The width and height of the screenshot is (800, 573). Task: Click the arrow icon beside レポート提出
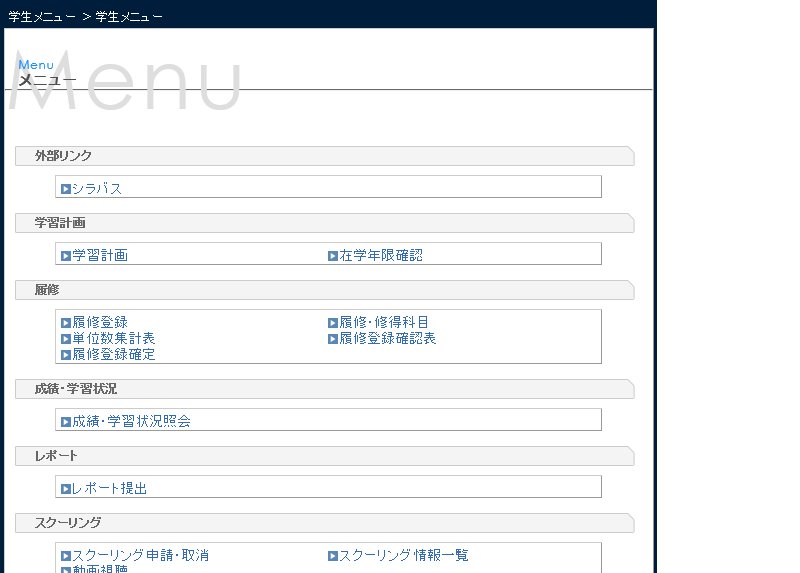[66, 489]
